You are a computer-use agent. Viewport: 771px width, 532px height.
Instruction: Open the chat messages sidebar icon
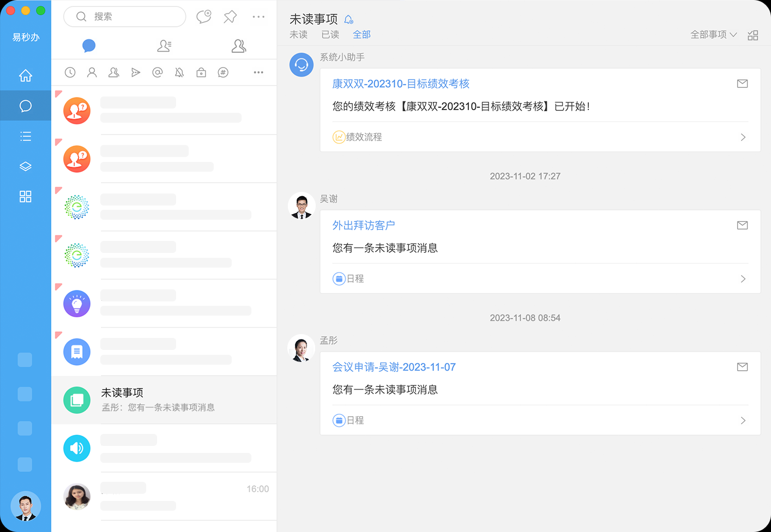tap(26, 106)
